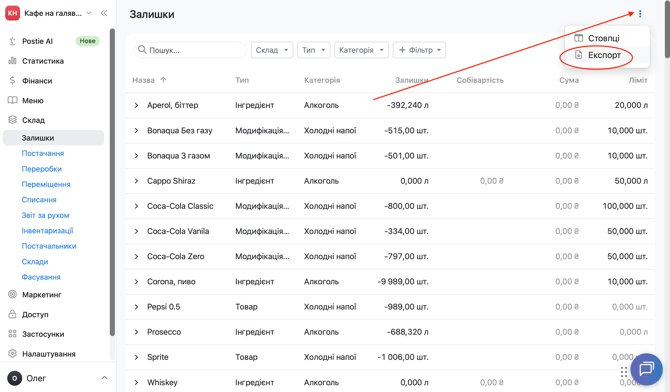Expand the Corona, пиво row
670x392 pixels.
point(136,282)
